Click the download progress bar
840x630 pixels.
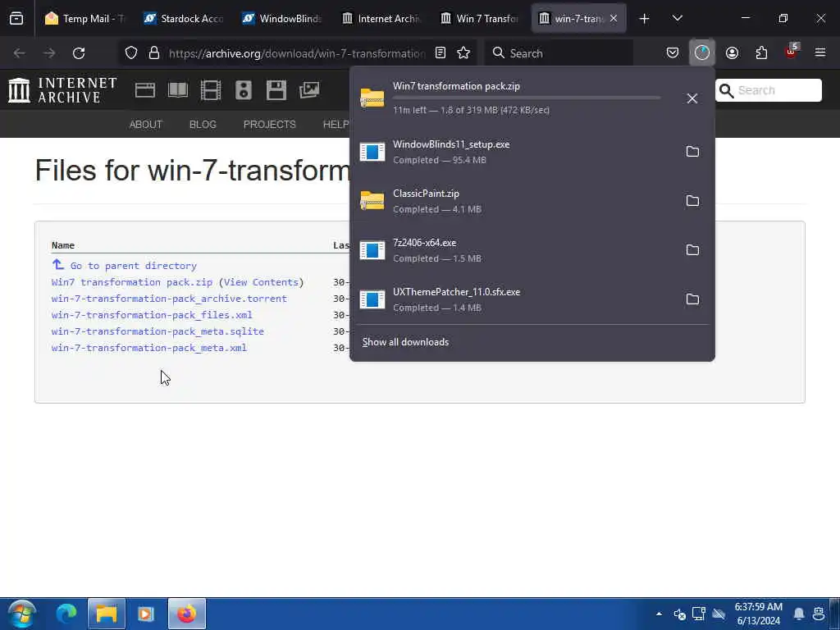point(527,98)
